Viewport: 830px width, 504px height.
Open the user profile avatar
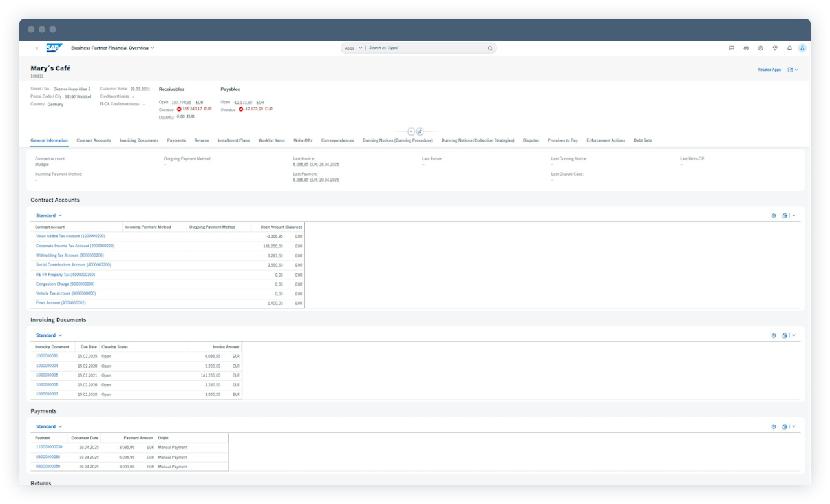pyautogui.click(x=802, y=48)
